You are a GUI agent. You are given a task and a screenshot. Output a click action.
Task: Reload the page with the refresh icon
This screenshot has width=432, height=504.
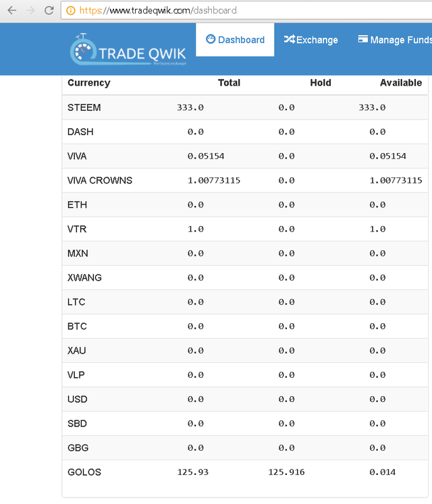[x=49, y=10]
